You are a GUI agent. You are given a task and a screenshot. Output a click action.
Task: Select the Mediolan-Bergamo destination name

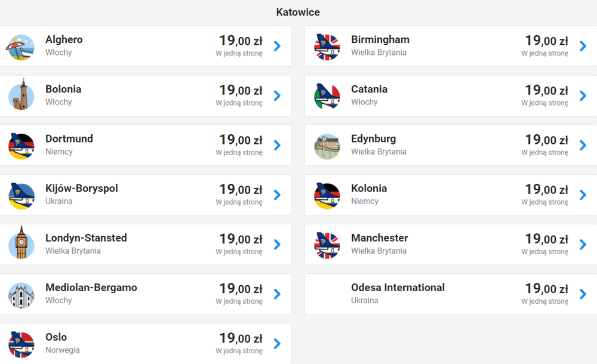coord(91,288)
